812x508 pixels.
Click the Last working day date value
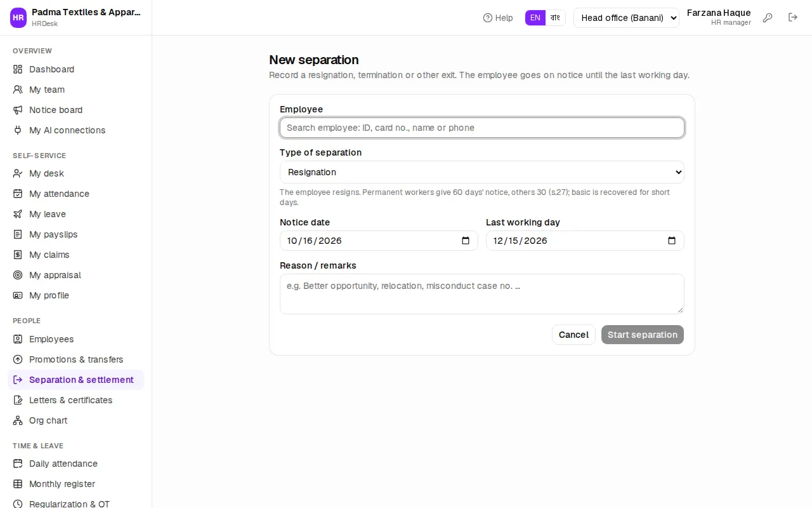click(520, 241)
